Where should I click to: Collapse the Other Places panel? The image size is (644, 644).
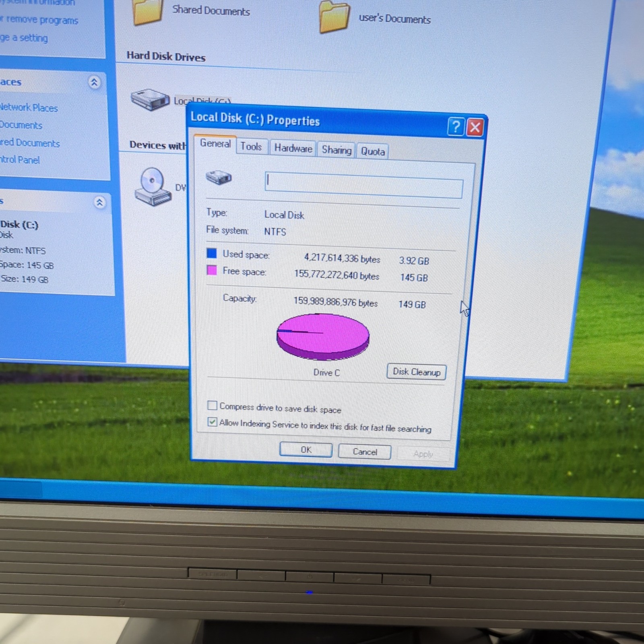[x=94, y=83]
